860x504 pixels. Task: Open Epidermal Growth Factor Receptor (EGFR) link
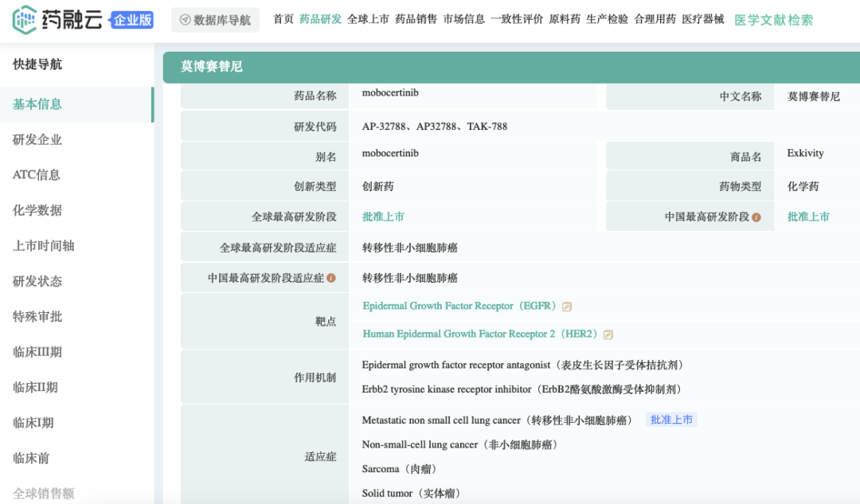pos(459,306)
